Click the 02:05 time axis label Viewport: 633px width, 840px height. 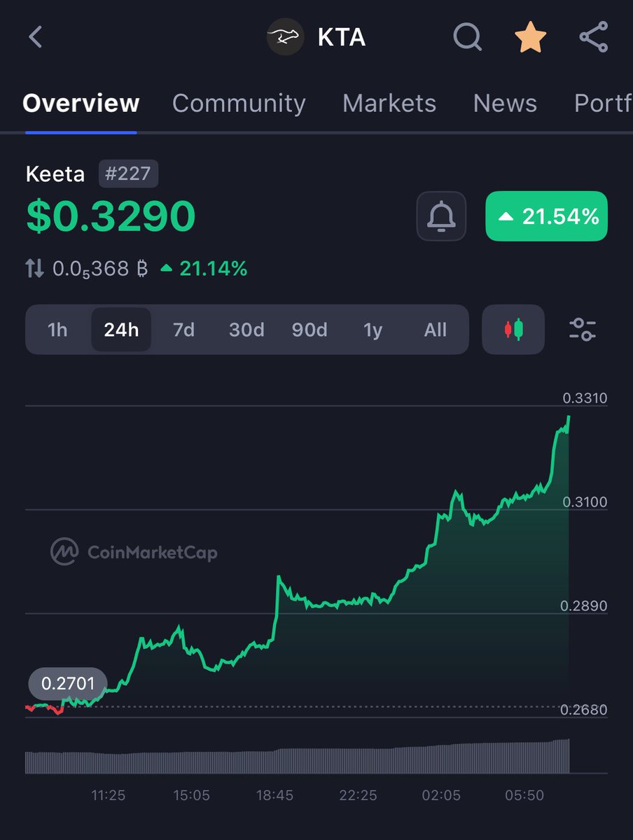pyautogui.click(x=441, y=796)
